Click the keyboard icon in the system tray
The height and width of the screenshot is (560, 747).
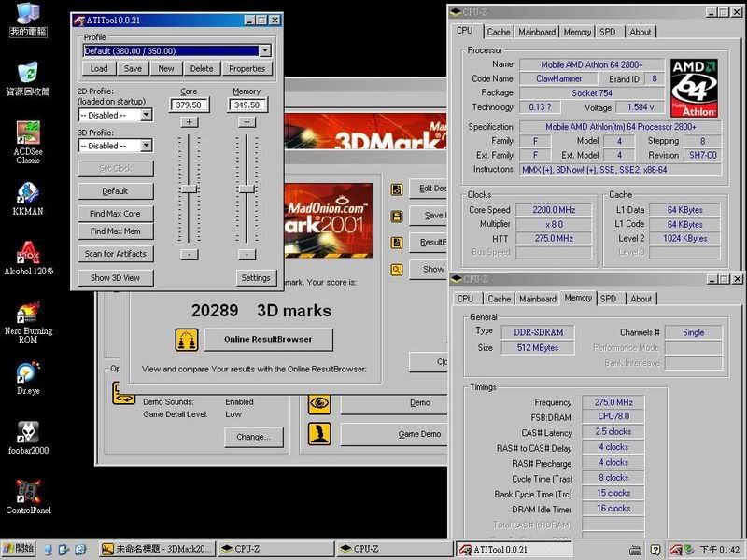[x=635, y=550]
